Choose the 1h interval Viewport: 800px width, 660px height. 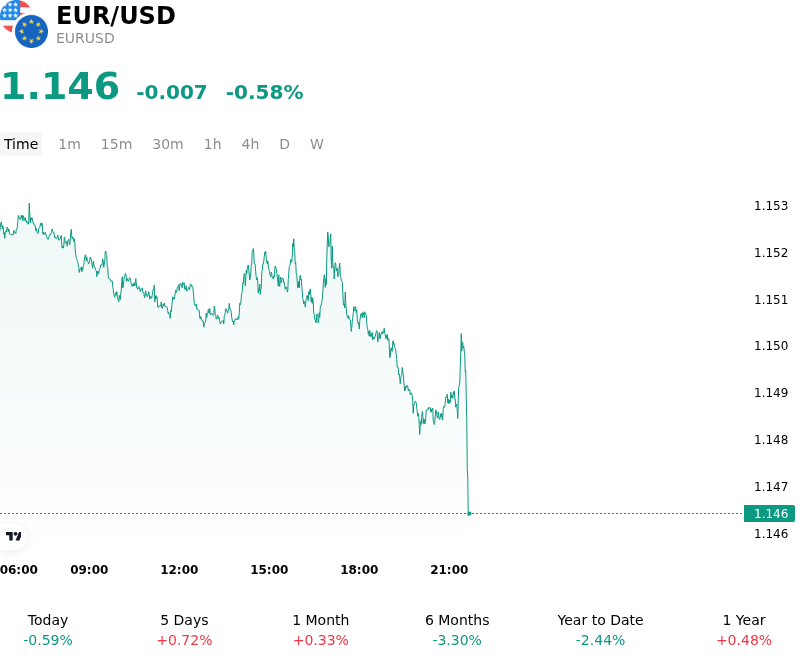coord(212,144)
